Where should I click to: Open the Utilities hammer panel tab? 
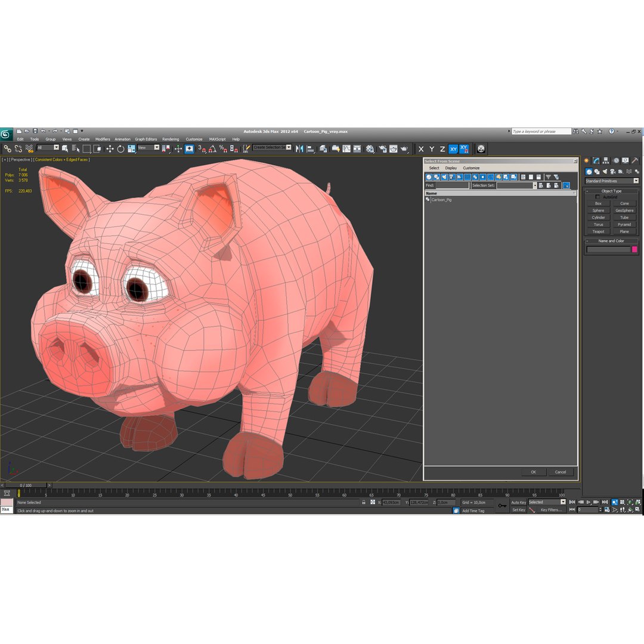click(635, 160)
